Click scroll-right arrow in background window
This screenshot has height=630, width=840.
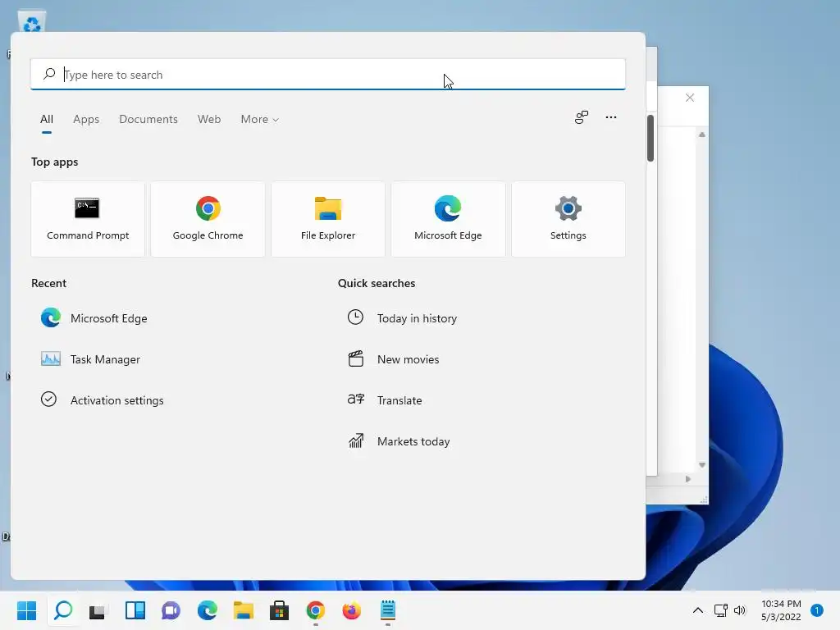click(x=688, y=479)
